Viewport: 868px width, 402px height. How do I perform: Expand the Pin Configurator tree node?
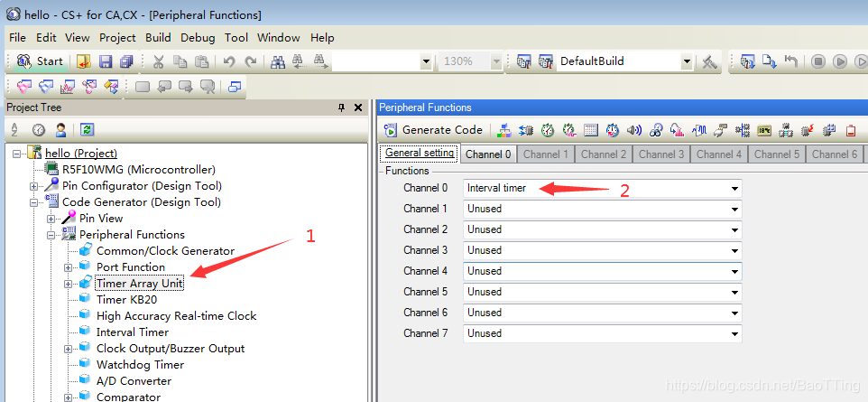pos(33,186)
